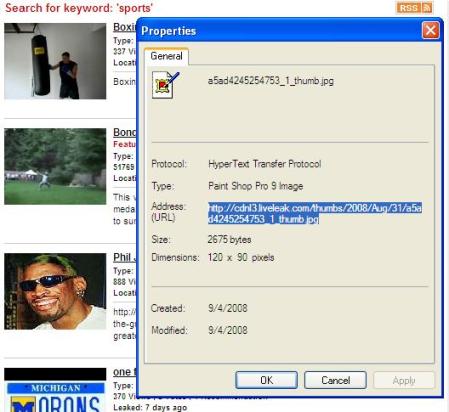Click the Paint Shop Pro file icon
Viewport: 449px width, 412px height.
click(165, 85)
